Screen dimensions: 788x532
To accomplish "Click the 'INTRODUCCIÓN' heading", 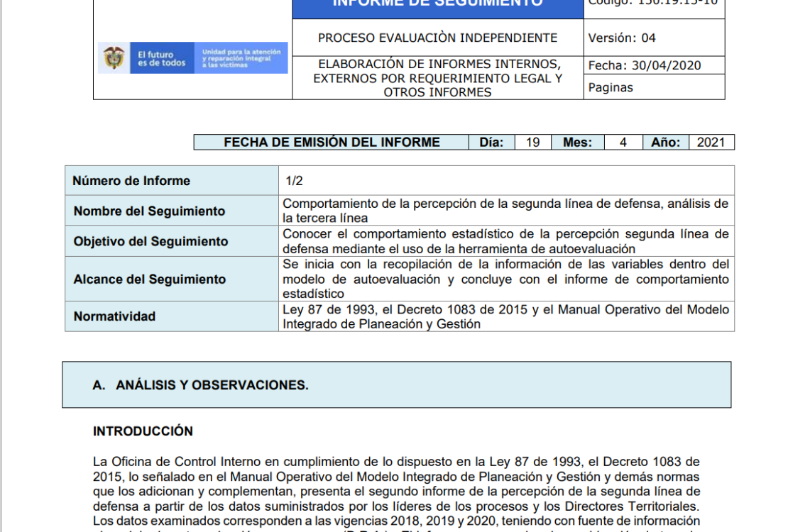I will click(143, 431).
